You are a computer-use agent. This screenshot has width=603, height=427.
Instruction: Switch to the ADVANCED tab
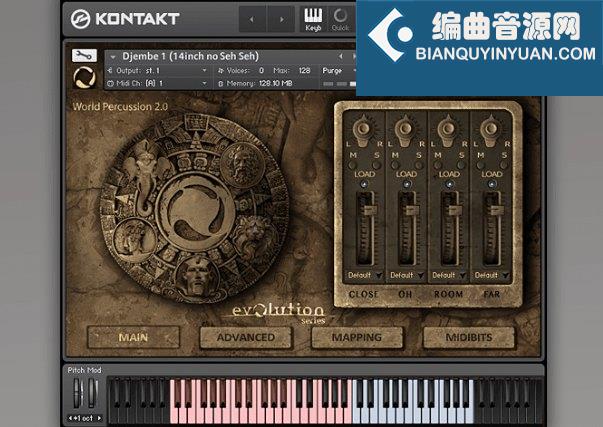[246, 337]
